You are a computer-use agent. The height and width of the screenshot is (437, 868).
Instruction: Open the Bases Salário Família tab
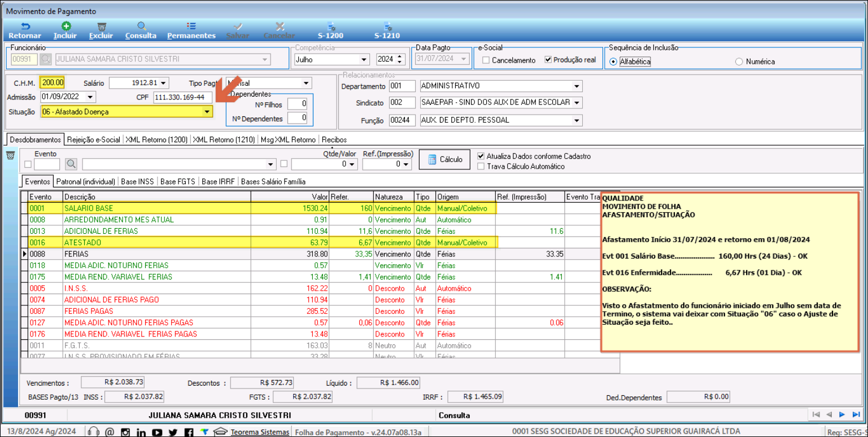coord(273,181)
